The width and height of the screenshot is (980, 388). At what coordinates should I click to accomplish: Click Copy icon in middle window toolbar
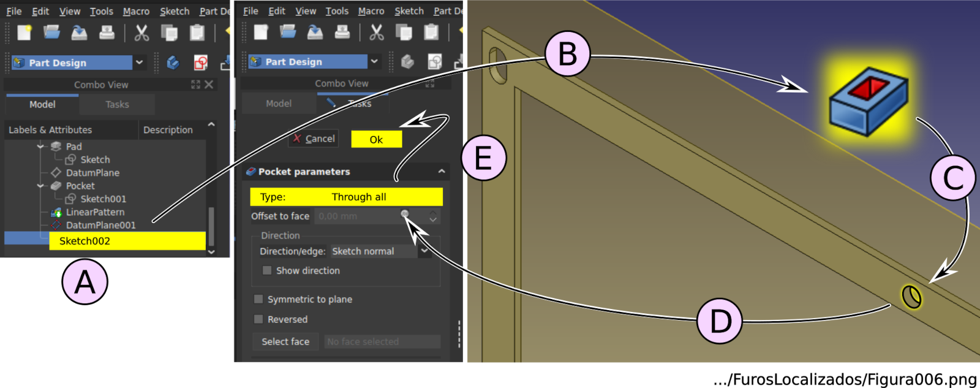click(404, 32)
